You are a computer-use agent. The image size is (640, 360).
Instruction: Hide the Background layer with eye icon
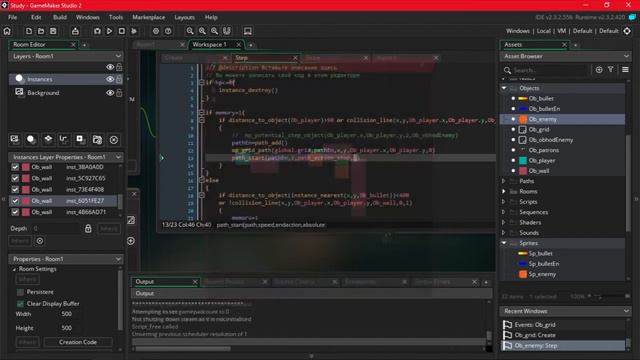[x=110, y=93]
